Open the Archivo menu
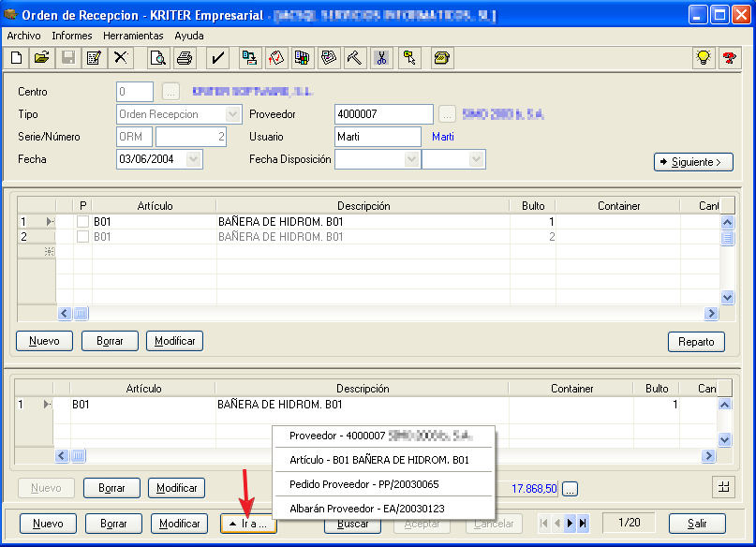 (x=23, y=36)
